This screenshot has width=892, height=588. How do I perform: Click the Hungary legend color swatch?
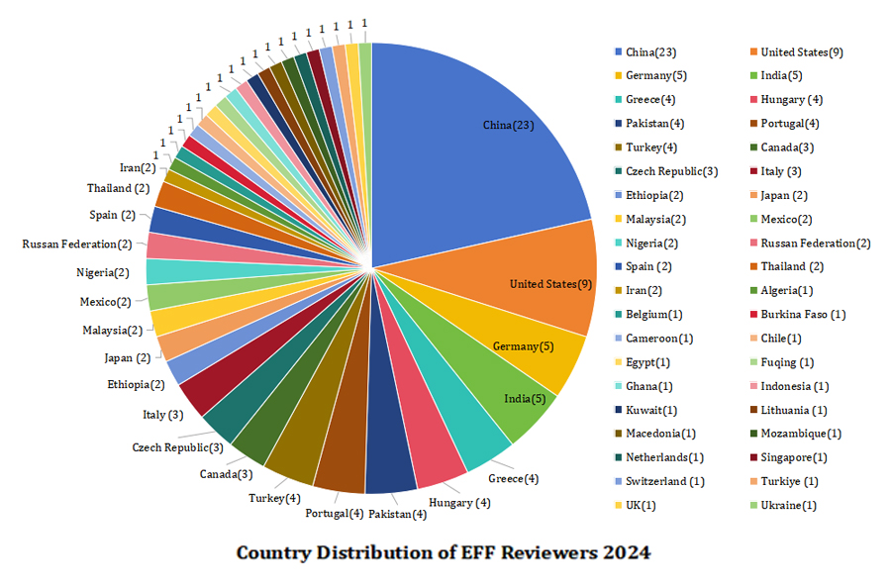click(753, 100)
